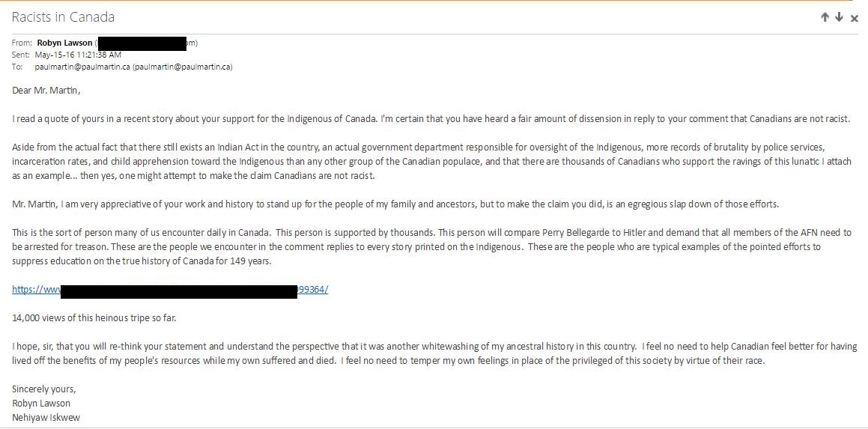Click the Sent date May-15-16 timestamp
This screenshot has width=868, height=429.
pos(77,55)
